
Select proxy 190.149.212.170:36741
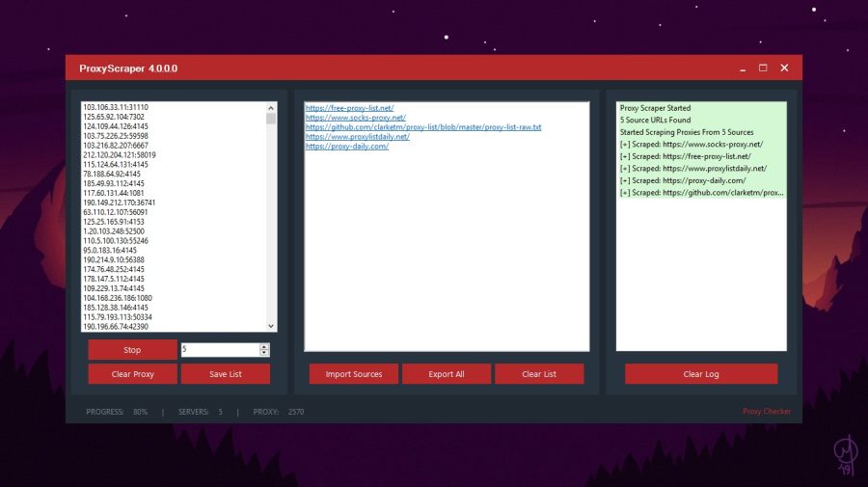(x=119, y=203)
